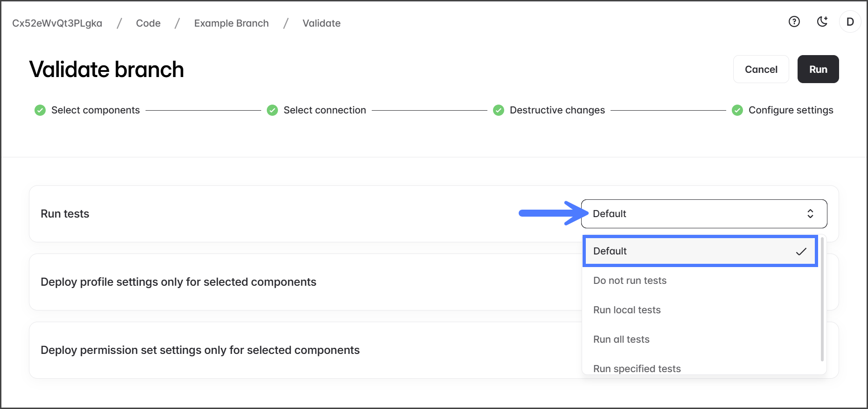Select Run local tests option
The width and height of the screenshot is (868, 409).
[627, 310]
